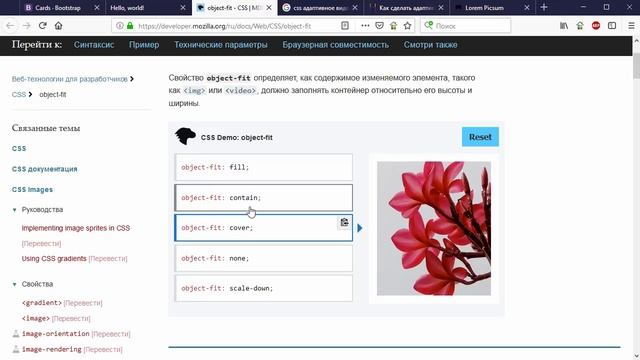Open the CSS breadcrumb link
This screenshot has height=360, width=640.
[19, 94]
